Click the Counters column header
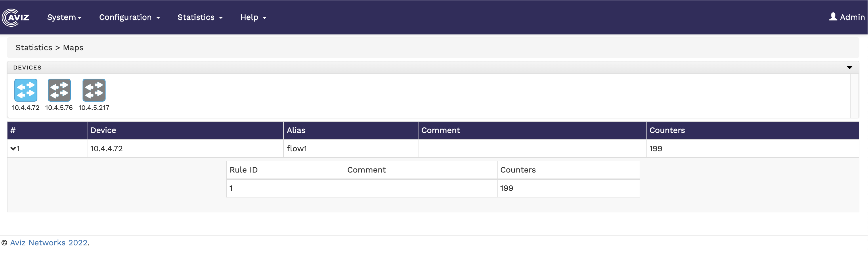 (667, 130)
